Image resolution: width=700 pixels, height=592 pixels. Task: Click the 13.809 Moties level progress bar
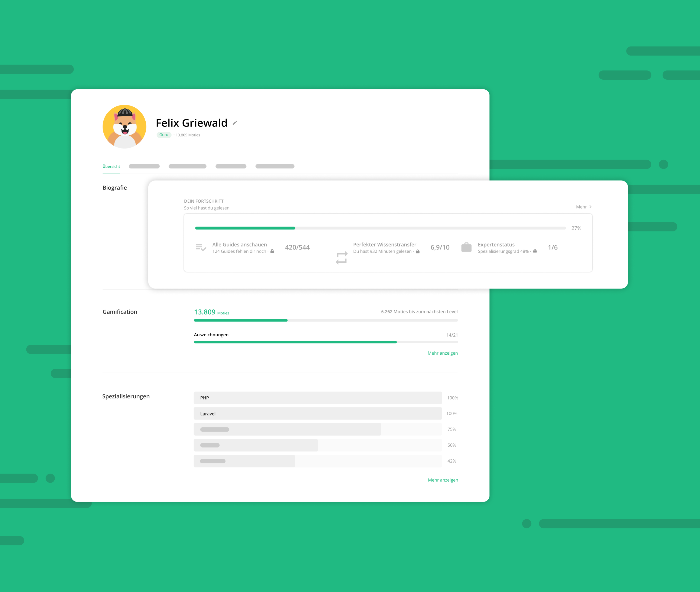point(326,320)
